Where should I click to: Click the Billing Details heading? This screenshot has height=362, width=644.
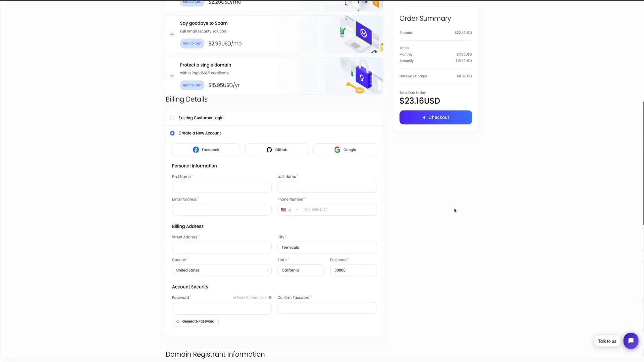[186, 99]
